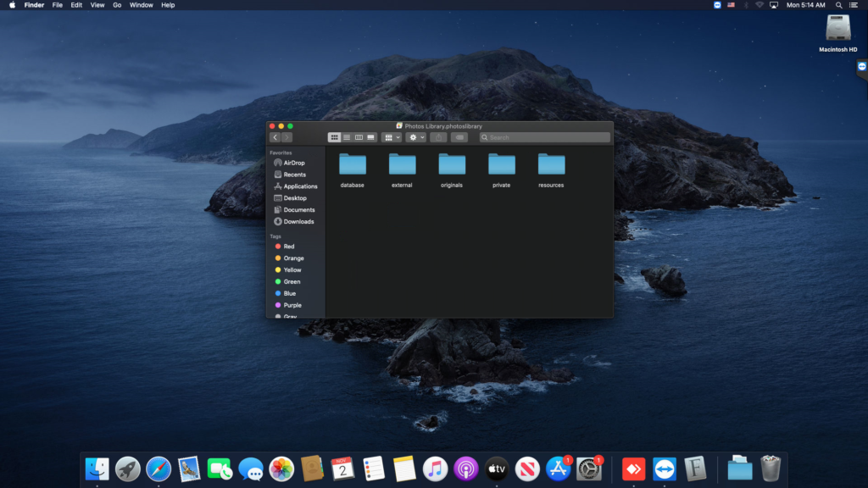Image resolution: width=868 pixels, height=488 pixels.
Task: Launch the App Store from the Dock
Action: [x=558, y=467]
